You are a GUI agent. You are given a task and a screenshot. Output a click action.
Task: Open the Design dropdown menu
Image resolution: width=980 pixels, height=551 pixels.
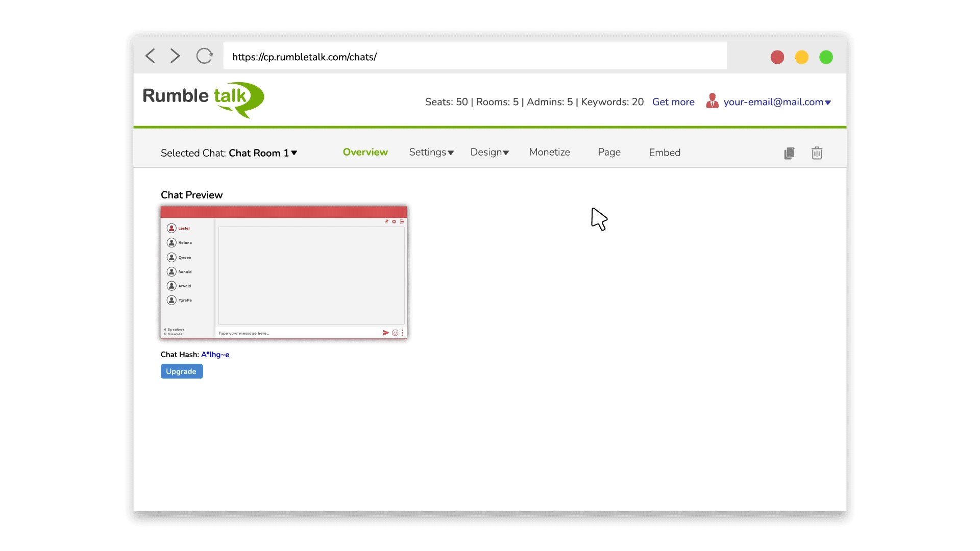[x=489, y=152]
